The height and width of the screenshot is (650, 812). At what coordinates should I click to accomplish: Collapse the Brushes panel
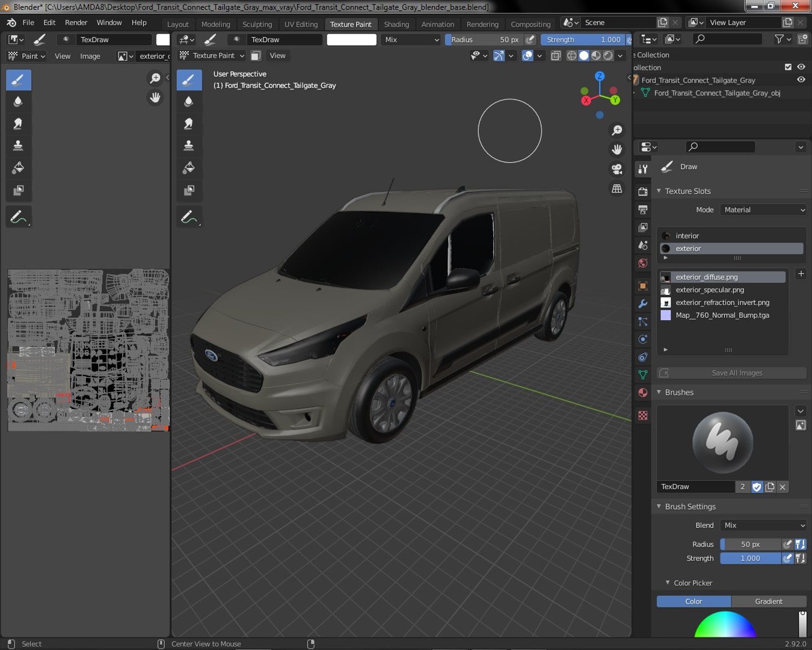(x=659, y=392)
